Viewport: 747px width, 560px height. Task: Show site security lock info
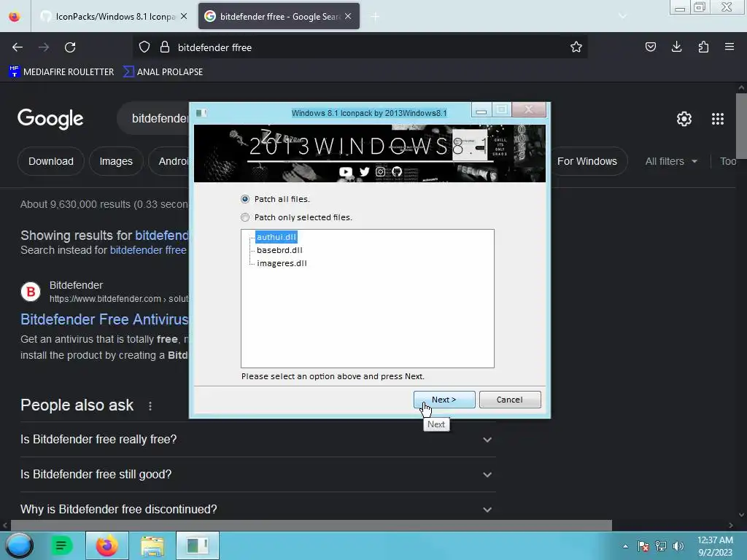164,47
